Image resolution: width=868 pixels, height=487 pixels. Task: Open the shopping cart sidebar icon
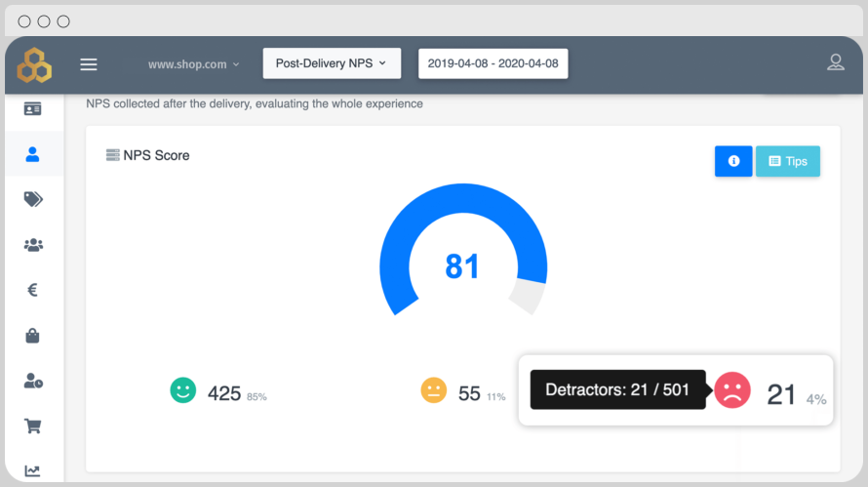coord(32,426)
